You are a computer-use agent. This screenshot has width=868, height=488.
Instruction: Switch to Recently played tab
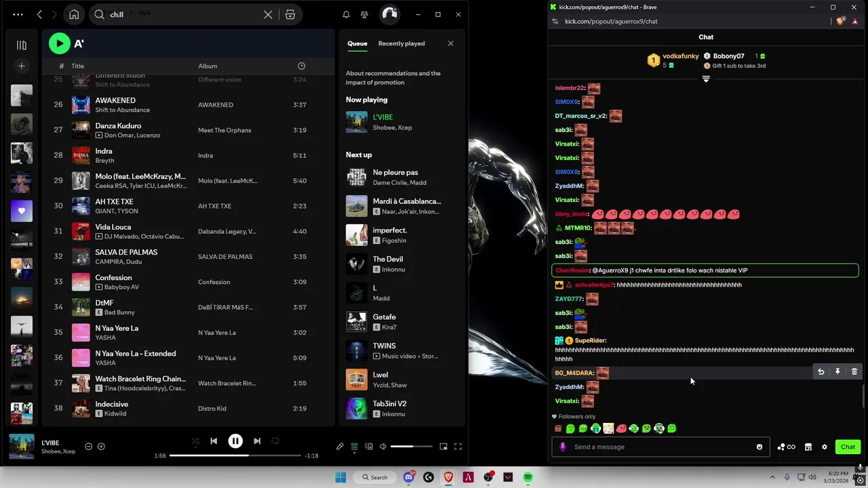tap(401, 43)
